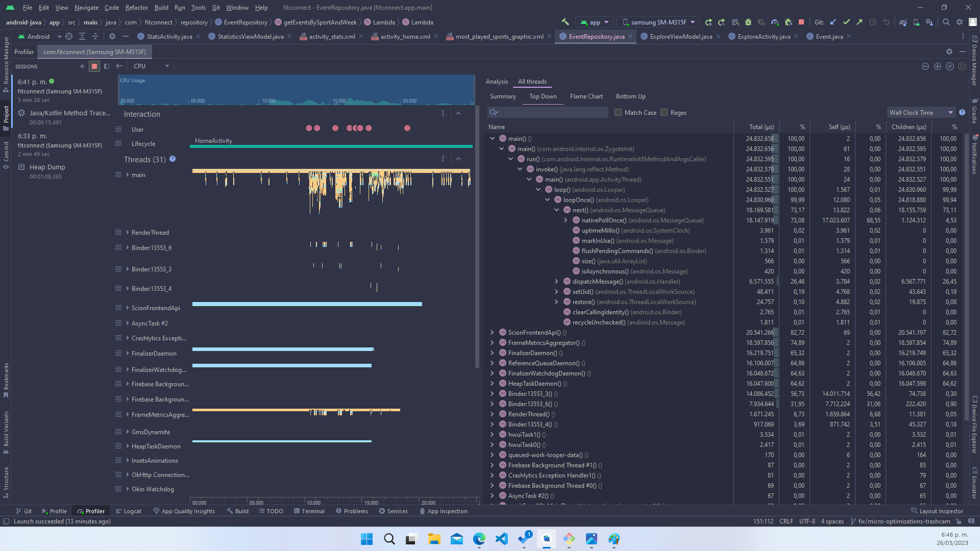This screenshot has height=551, width=980.
Task: Open App Quality Insights tool window
Action: [184, 511]
